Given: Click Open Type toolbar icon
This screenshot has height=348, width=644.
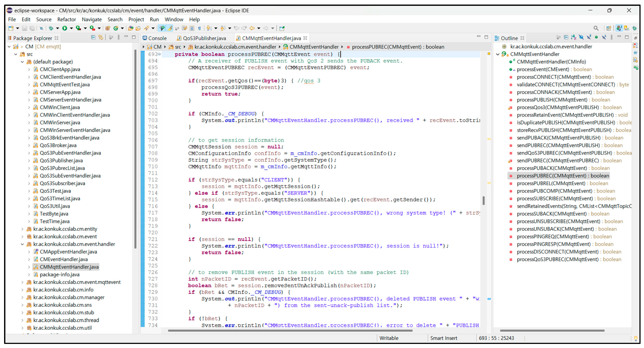Looking at the screenshot, I should tap(131, 28).
